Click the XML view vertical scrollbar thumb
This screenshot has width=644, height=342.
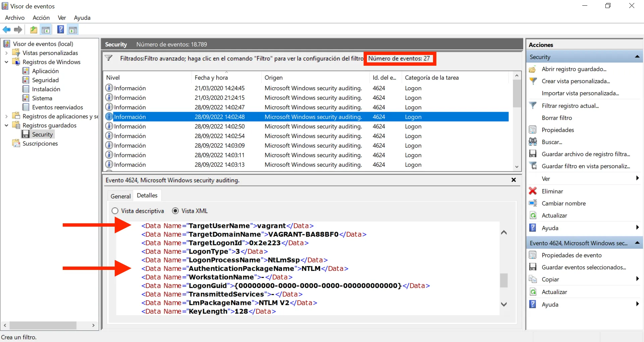(504, 280)
